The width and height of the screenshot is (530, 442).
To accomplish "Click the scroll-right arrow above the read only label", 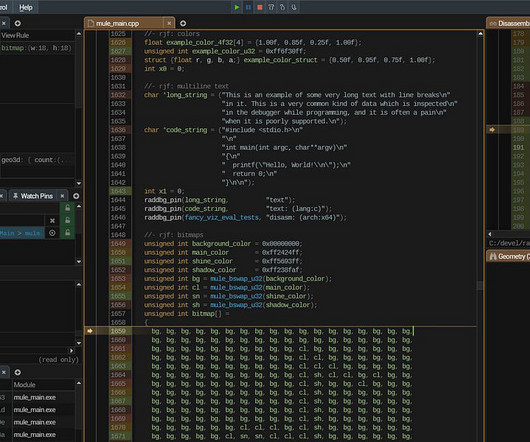I will (71, 350).
